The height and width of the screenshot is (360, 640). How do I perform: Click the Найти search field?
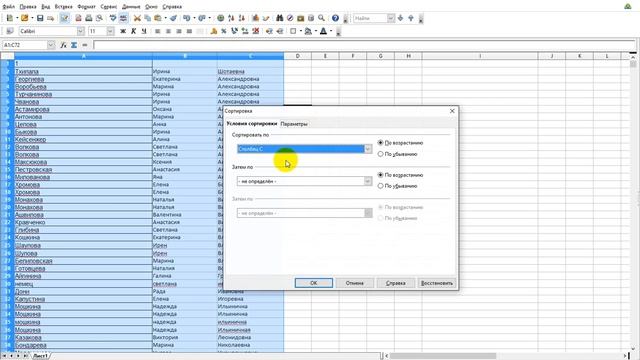coord(370,18)
